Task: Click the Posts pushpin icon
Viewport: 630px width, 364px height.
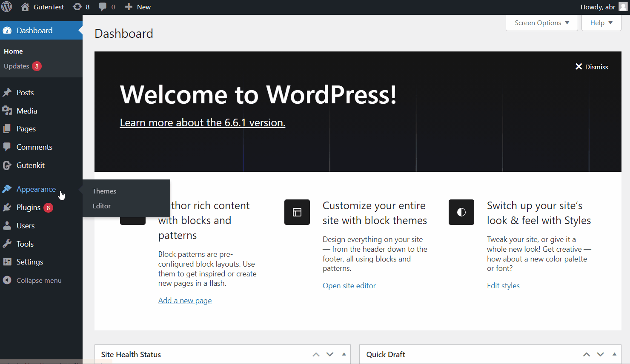Action: point(7,93)
